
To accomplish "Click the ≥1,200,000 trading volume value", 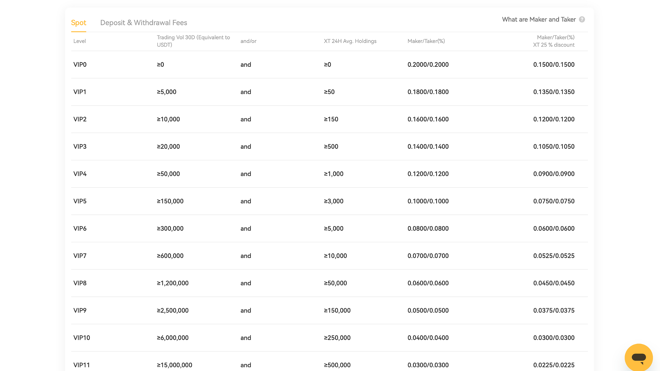I will click(173, 283).
